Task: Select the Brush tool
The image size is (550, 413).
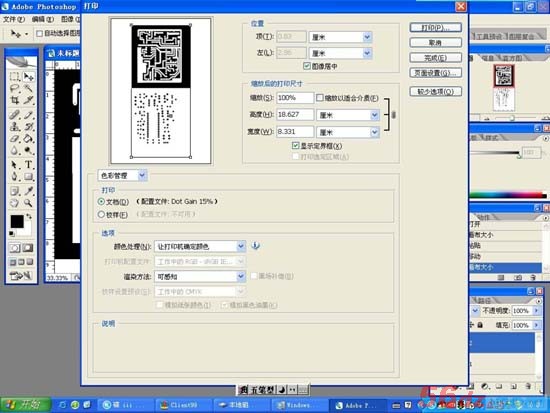Action: [28, 114]
